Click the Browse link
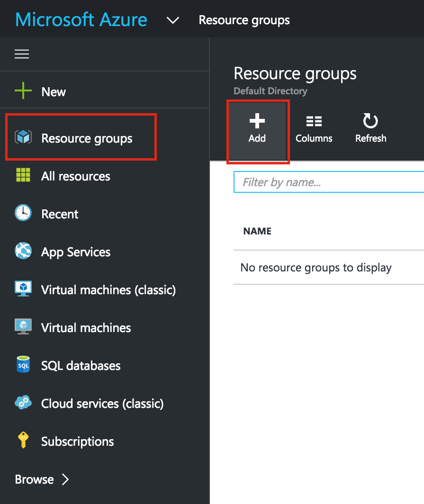 (35, 479)
